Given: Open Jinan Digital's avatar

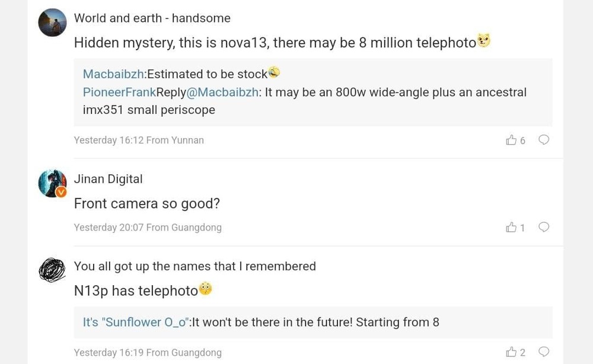Looking at the screenshot, I should pyautogui.click(x=52, y=183).
